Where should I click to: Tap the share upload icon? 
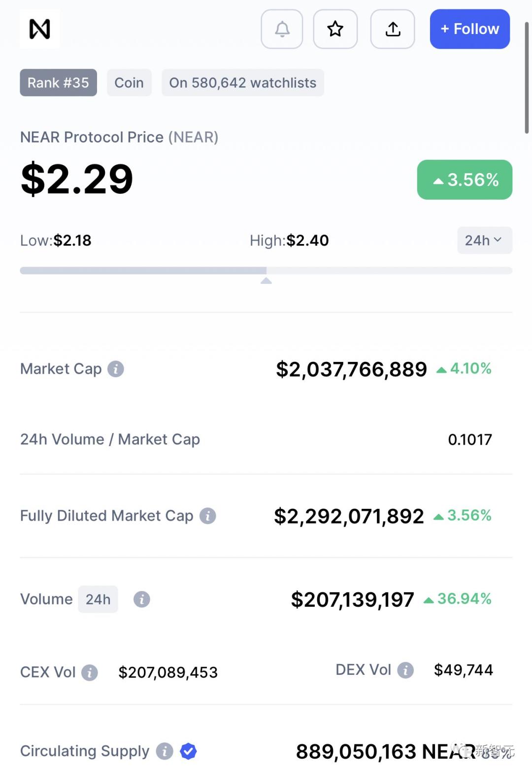(x=393, y=29)
